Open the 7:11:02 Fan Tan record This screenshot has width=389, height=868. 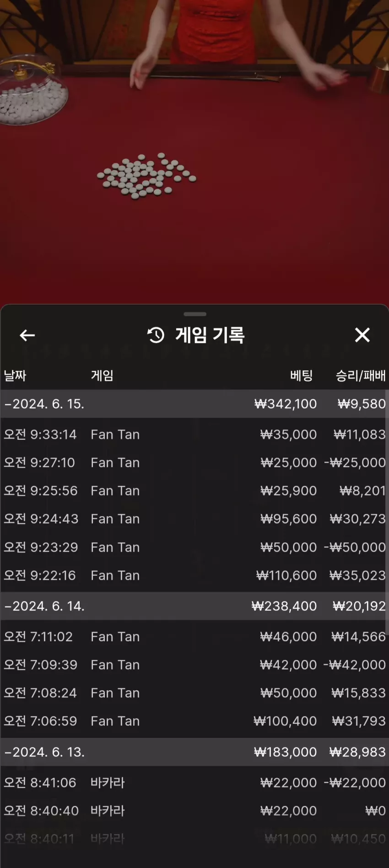pos(194,637)
